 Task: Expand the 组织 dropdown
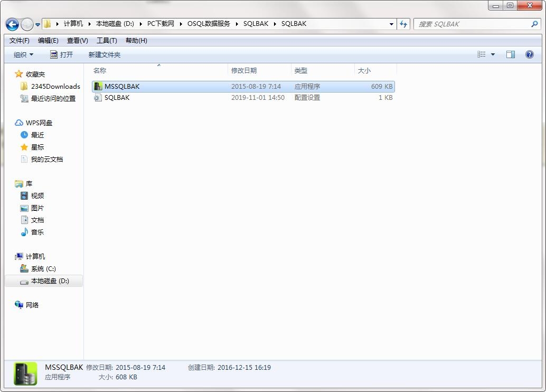tap(23, 55)
